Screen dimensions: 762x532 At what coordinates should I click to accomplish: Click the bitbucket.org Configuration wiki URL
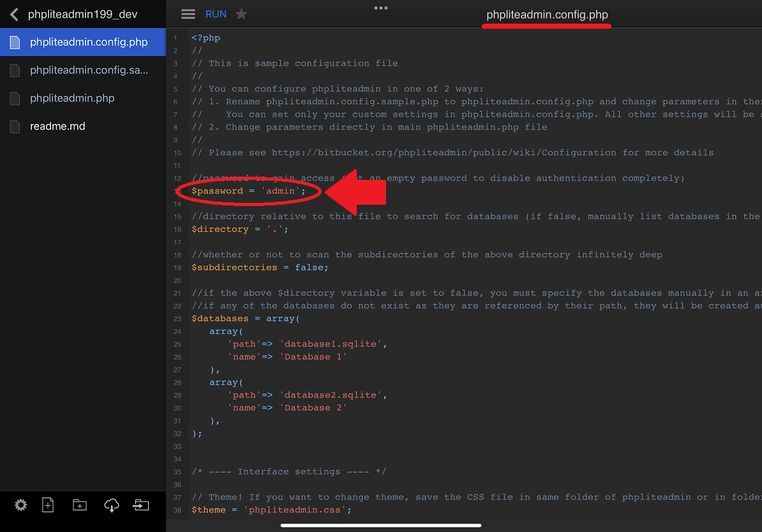444,152
